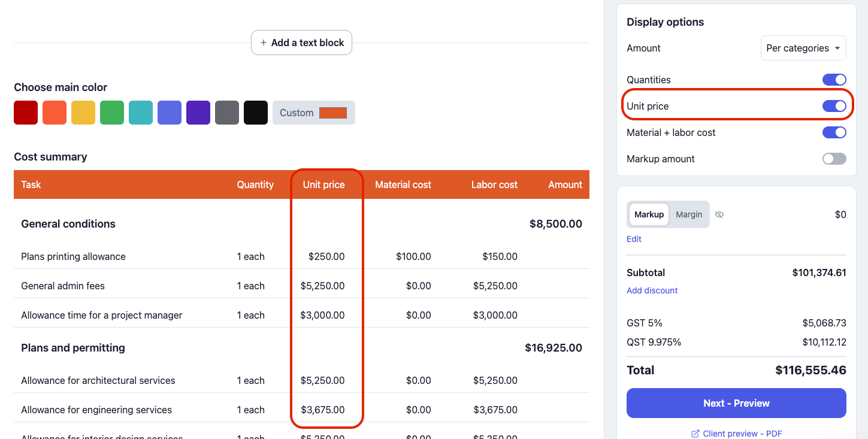Screen dimensions: 868x439
Task: Enable the Markup amount toggle
Action: (834, 159)
